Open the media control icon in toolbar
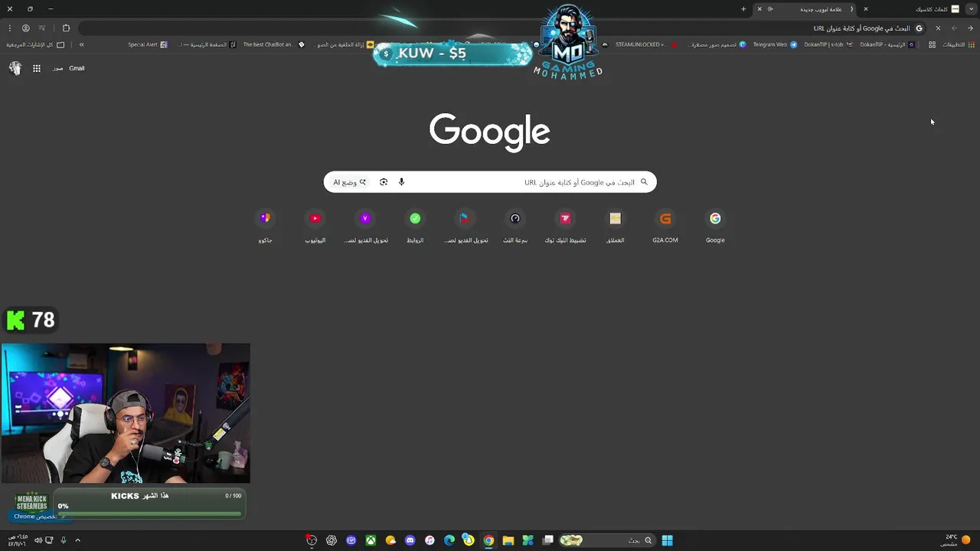 [x=42, y=28]
